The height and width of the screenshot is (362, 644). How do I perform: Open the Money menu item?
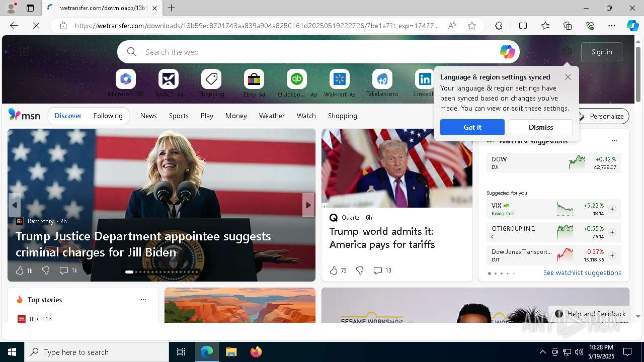(x=236, y=116)
